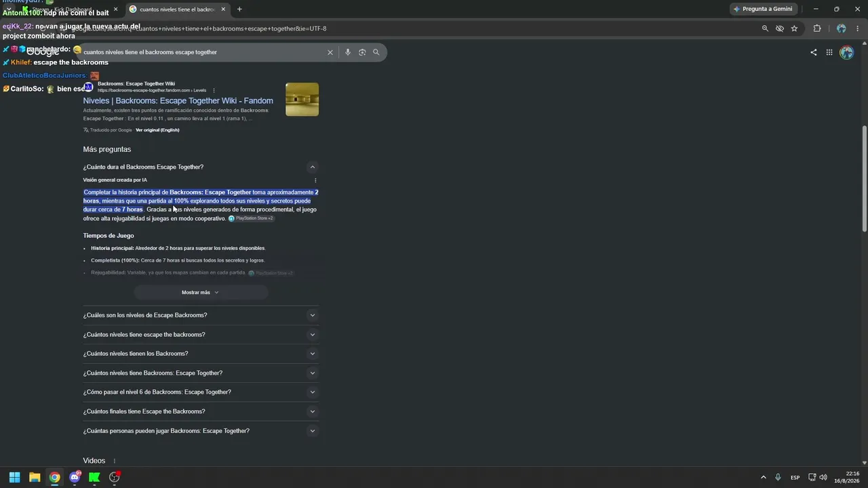Screen dimensions: 868x488
Task: Open the Google apps grid
Action: [829, 52]
